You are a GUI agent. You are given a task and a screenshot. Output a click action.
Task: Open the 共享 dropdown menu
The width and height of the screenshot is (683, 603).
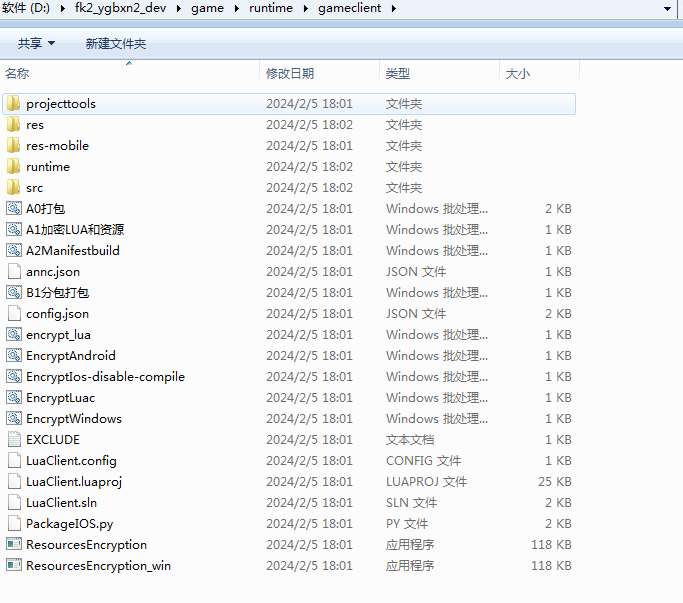pyautogui.click(x=36, y=44)
